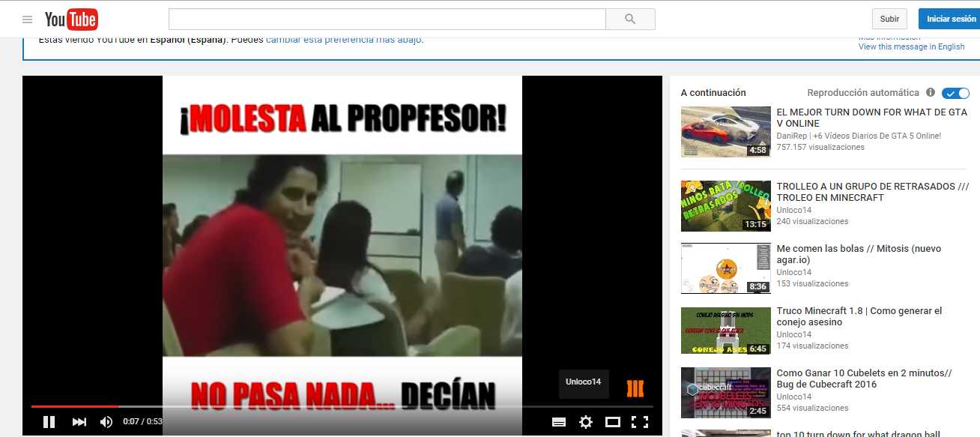Open thumbnail of conejo asesino video
The width and height of the screenshot is (980, 437).
(x=726, y=331)
